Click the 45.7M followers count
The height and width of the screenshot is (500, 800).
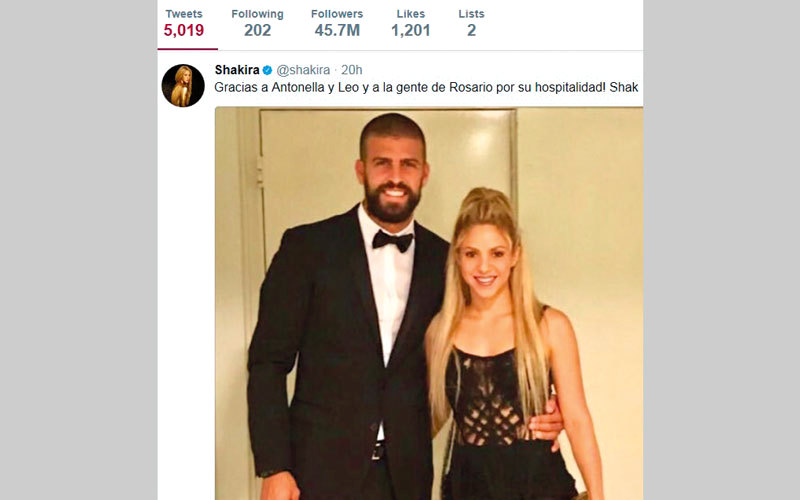(x=337, y=30)
